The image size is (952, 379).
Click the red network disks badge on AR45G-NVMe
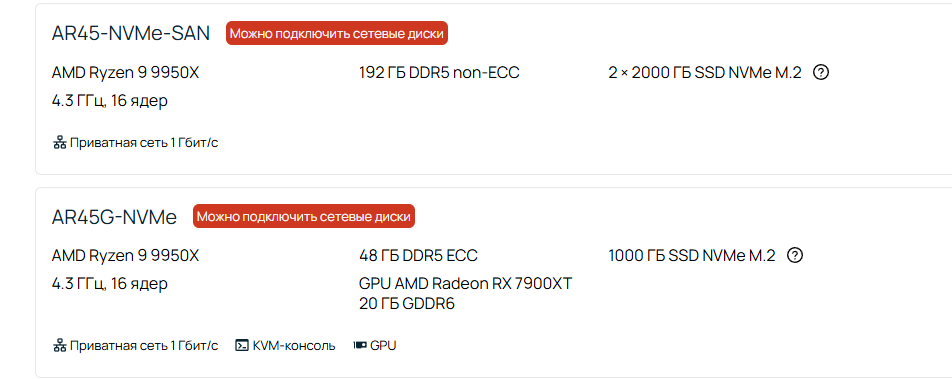[304, 216]
